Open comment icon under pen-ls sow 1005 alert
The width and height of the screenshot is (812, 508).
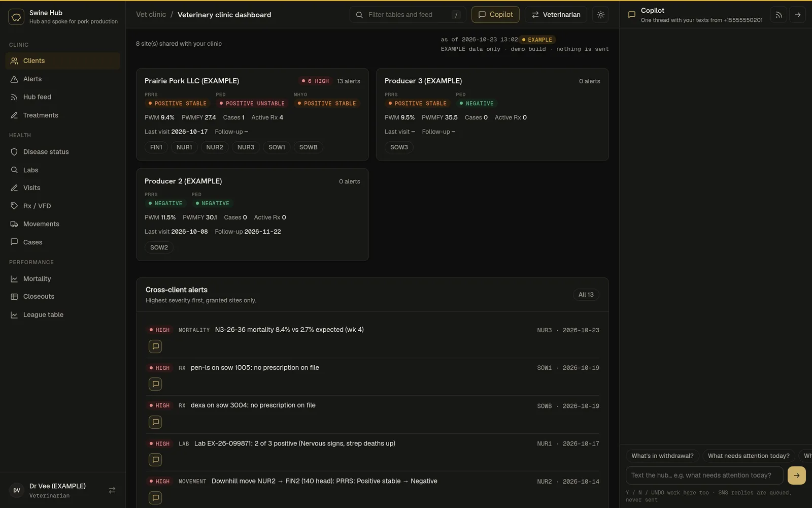tap(155, 384)
